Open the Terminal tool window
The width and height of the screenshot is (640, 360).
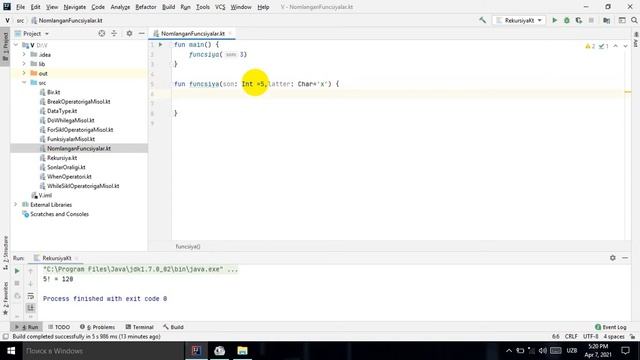coord(139,327)
